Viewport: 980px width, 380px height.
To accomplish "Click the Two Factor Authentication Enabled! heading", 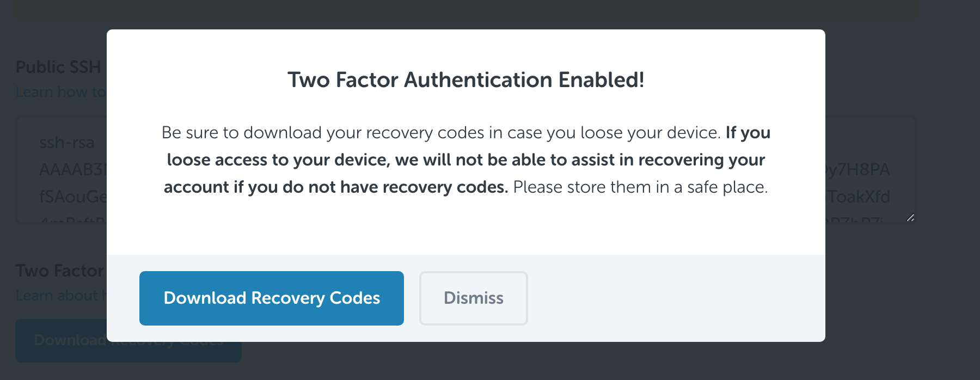I will (x=466, y=79).
